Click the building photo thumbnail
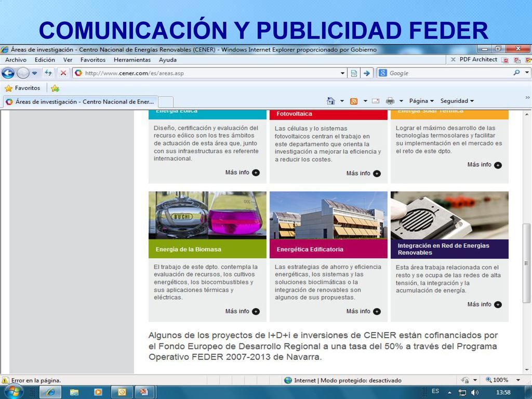The width and height of the screenshot is (532, 399). [x=328, y=216]
